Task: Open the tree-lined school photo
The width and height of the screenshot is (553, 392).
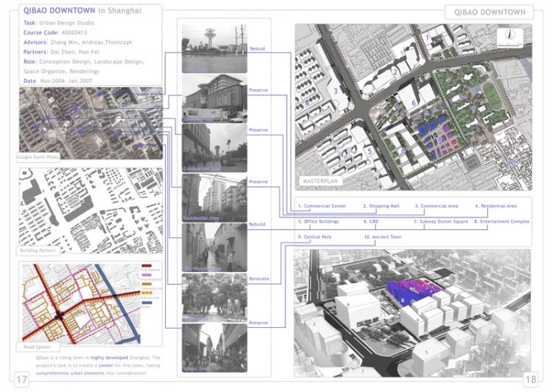Action: click(215, 298)
